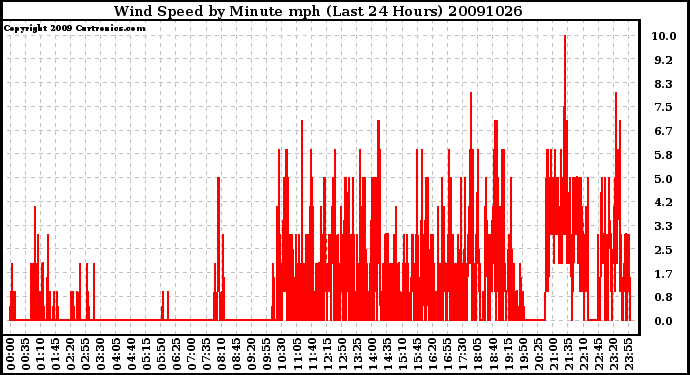Click the 18:05 time label

478,354
